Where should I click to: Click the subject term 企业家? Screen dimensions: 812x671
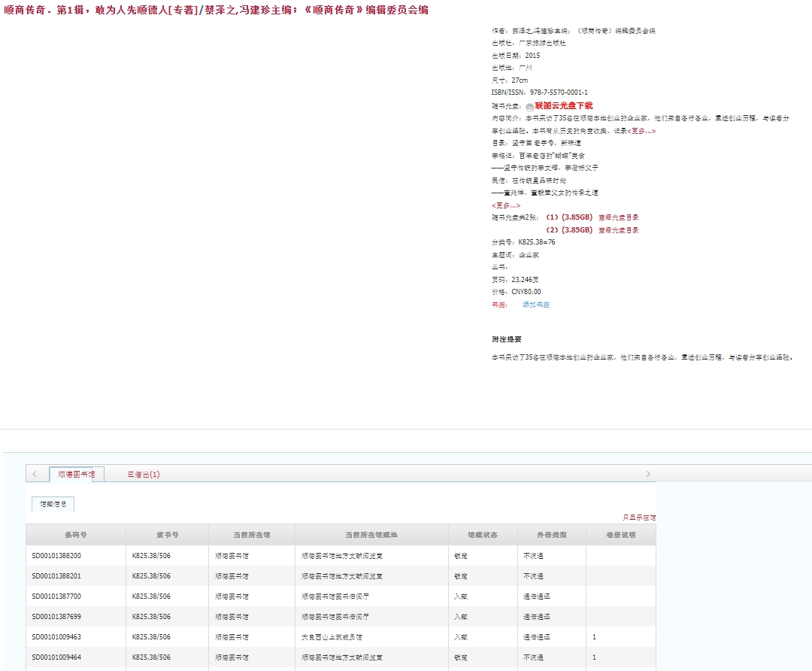click(x=529, y=255)
